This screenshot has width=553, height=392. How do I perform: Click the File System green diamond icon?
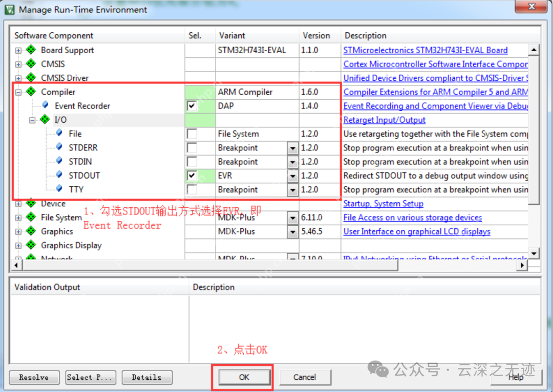click(x=31, y=217)
